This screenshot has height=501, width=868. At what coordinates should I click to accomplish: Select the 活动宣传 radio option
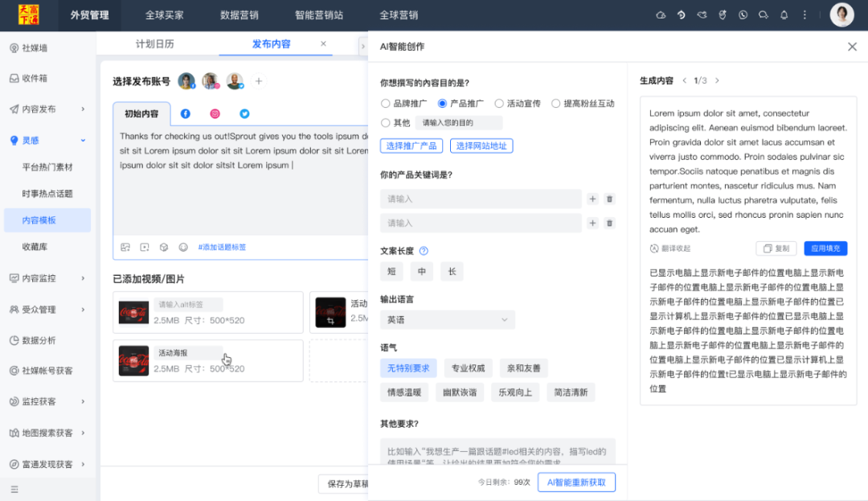coord(518,104)
